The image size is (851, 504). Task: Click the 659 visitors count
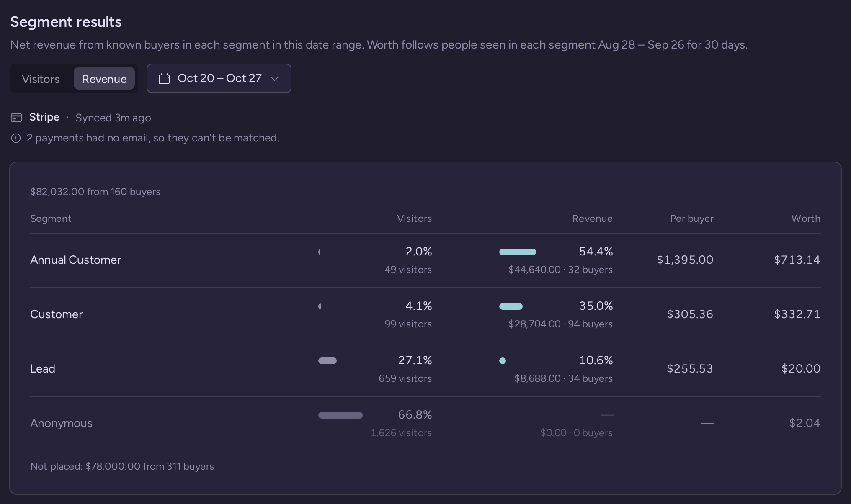point(405,378)
